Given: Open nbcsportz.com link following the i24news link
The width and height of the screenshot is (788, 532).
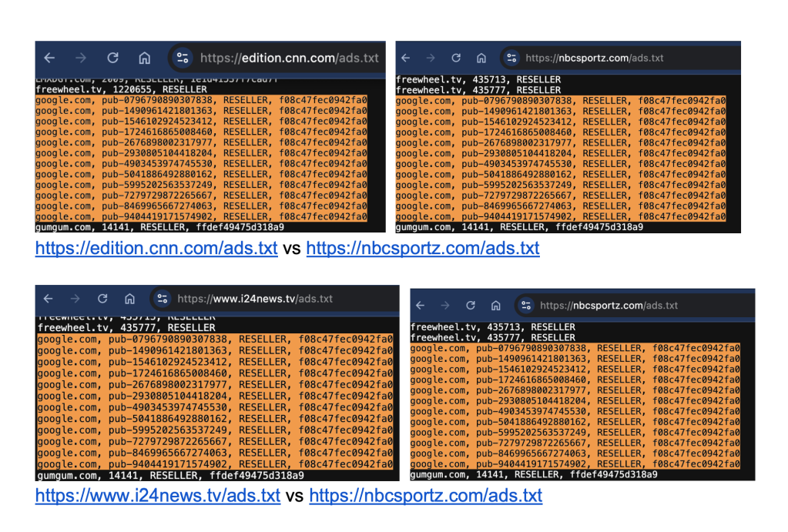Looking at the screenshot, I should coord(425,496).
